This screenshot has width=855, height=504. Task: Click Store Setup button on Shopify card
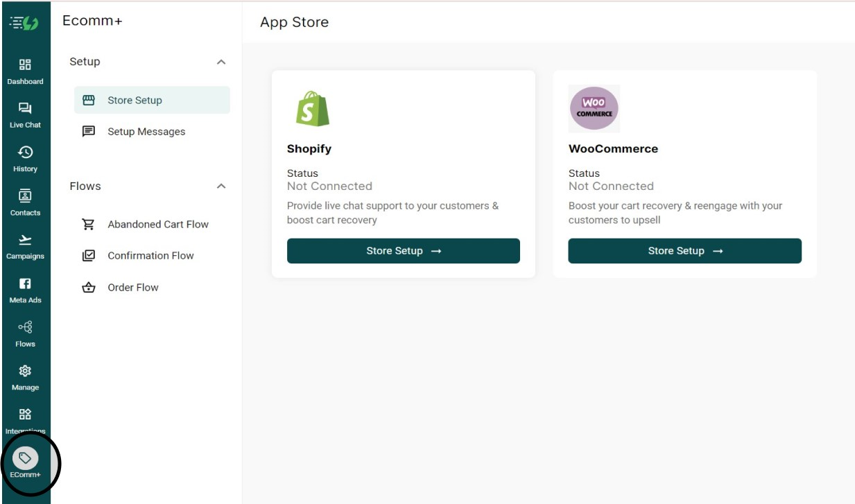pos(404,251)
